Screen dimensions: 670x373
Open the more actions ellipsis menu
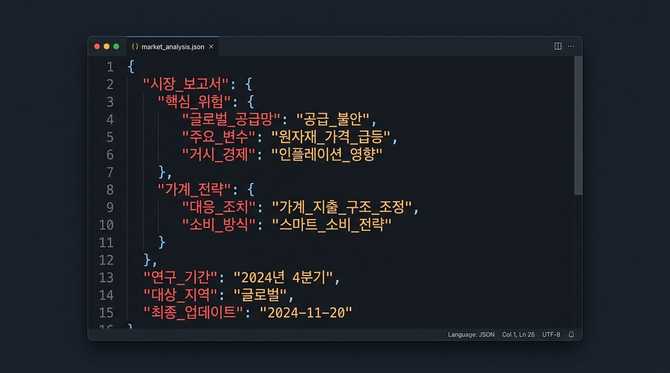pos(571,46)
